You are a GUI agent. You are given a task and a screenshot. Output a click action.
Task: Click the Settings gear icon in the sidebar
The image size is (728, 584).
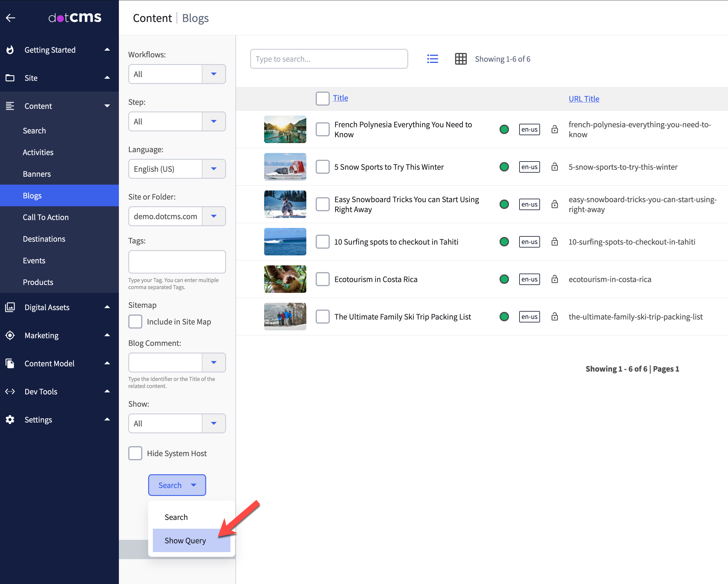pyautogui.click(x=10, y=420)
